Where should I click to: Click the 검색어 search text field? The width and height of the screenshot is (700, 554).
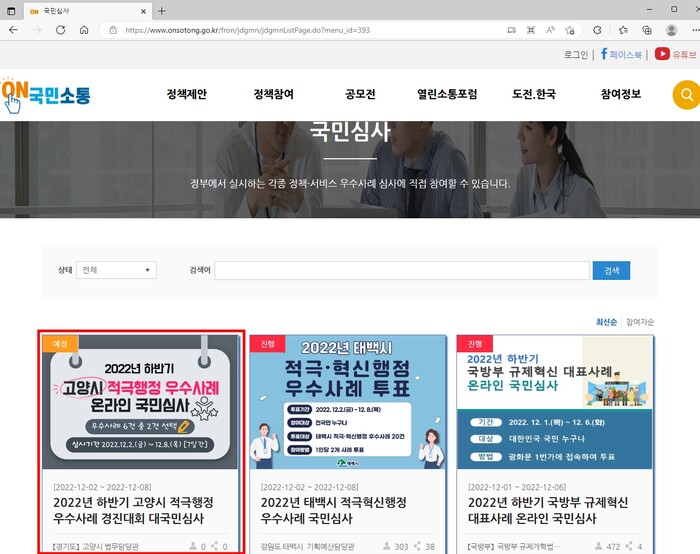point(401,270)
